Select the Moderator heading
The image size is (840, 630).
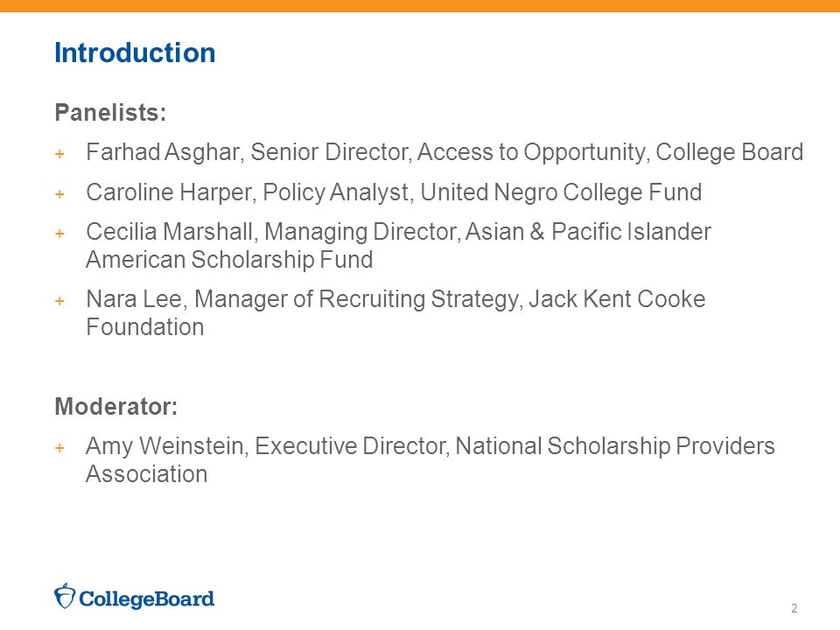pyautogui.click(x=116, y=406)
